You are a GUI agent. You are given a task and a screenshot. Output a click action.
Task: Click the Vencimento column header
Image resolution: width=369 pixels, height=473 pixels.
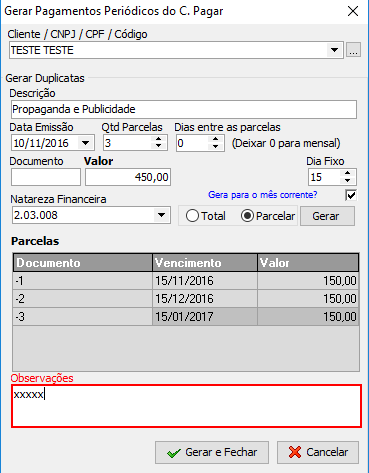tap(205, 263)
